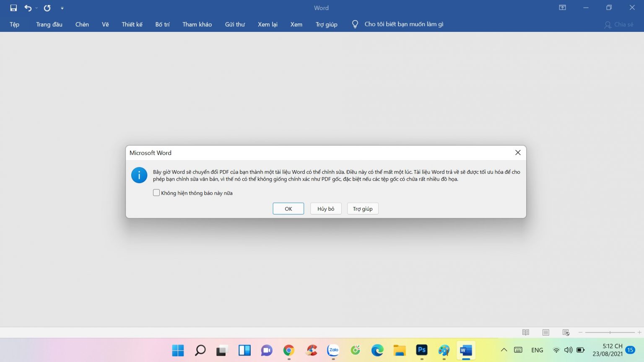Viewport: 644px width, 362px height.
Task: Open Customize Quick Access Toolbar dropdown
Action: [x=62, y=8]
